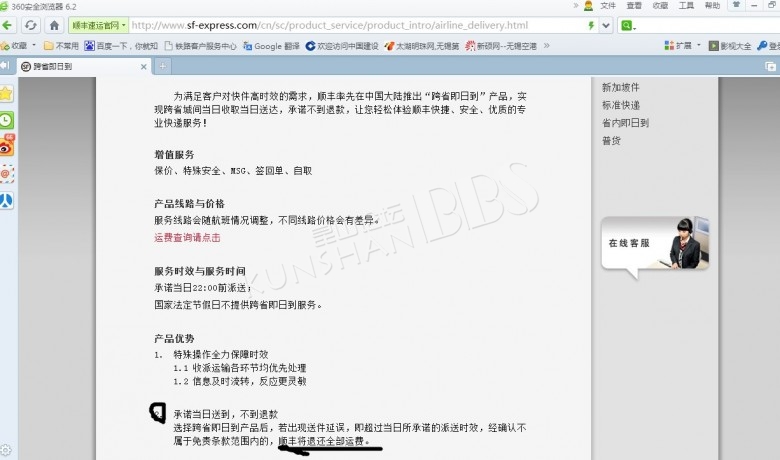Click the sf-express URL in the address bar
Screen dimensions: 780x460
coord(329,25)
